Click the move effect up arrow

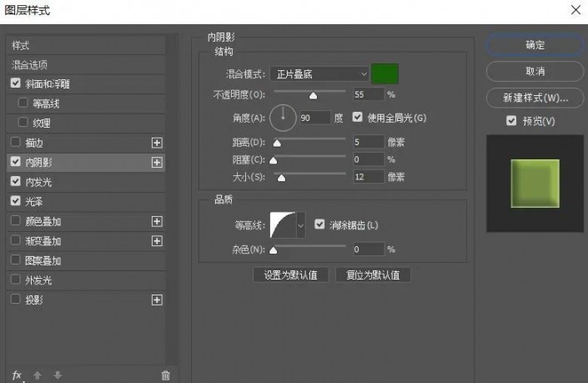pyautogui.click(x=38, y=375)
